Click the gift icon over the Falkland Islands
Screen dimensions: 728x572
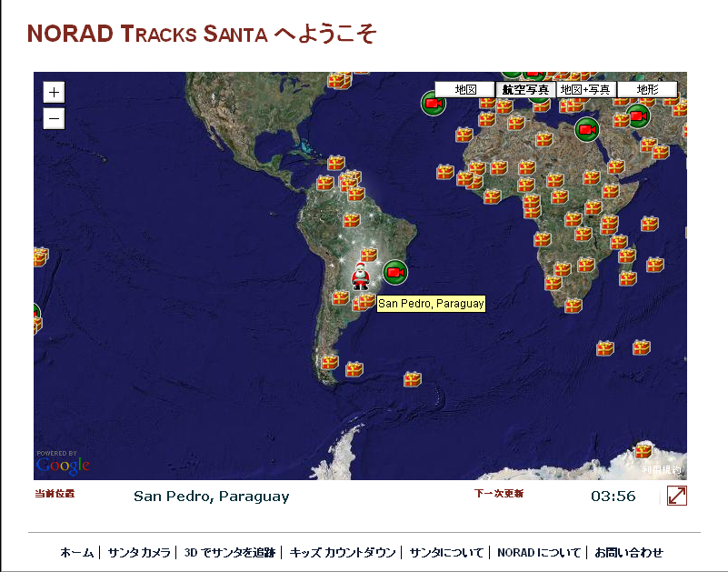(354, 369)
